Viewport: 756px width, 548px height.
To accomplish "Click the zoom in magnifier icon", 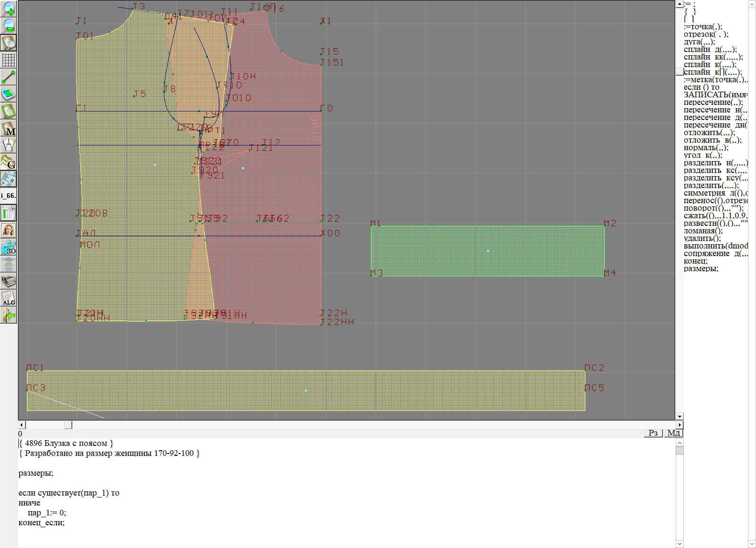I will coord(9,9).
